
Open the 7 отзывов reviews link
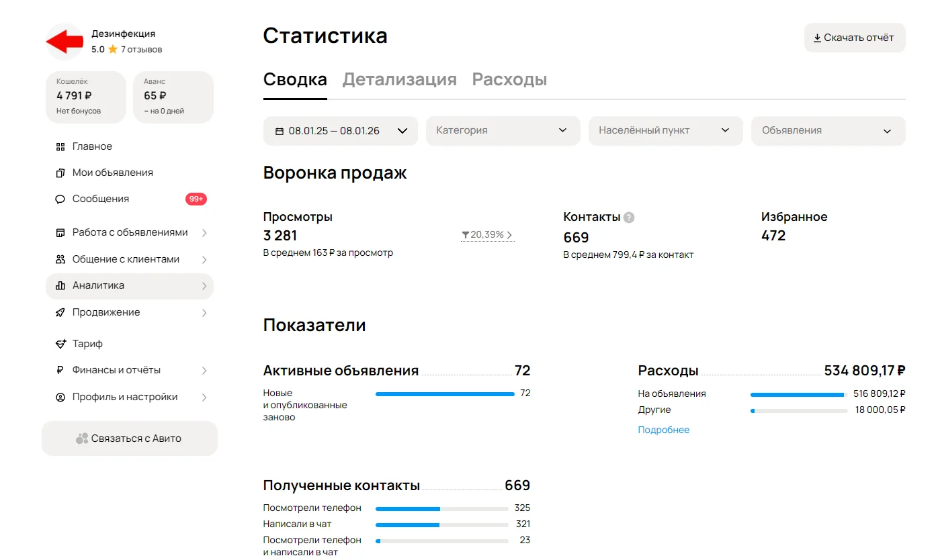[141, 50]
